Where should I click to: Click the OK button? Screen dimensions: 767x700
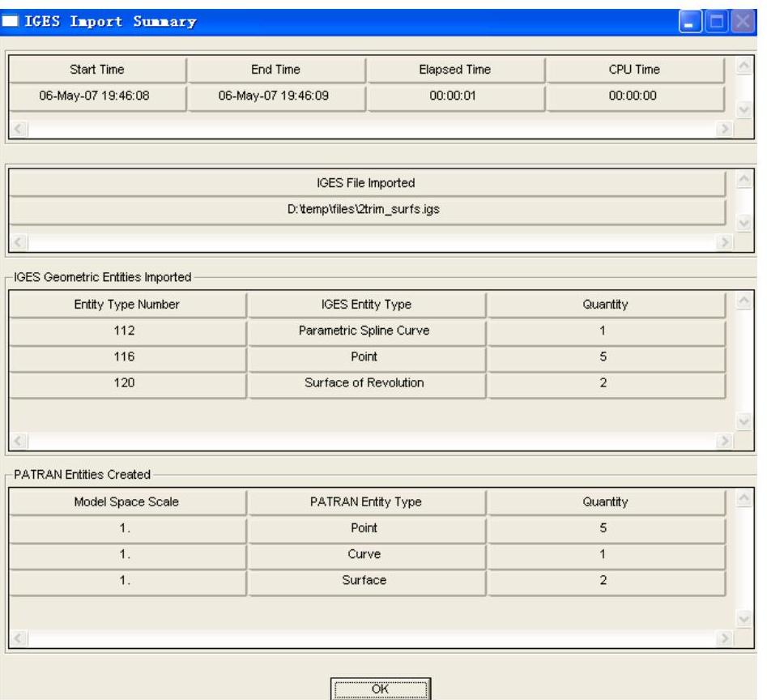pyautogui.click(x=380, y=689)
